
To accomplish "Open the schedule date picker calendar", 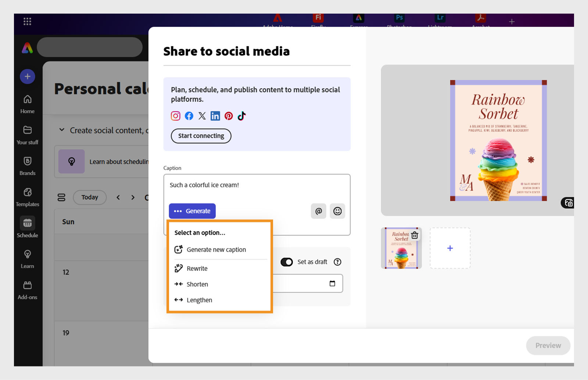I will click(x=332, y=283).
